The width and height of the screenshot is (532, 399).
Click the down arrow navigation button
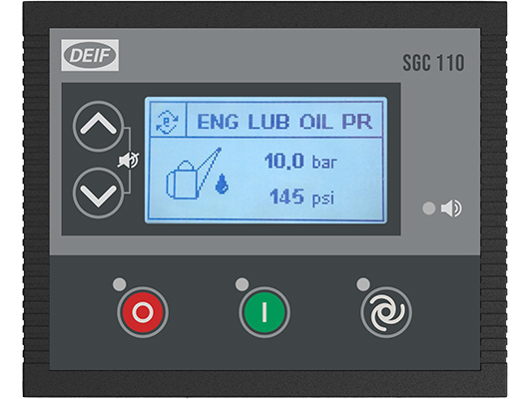99,193
